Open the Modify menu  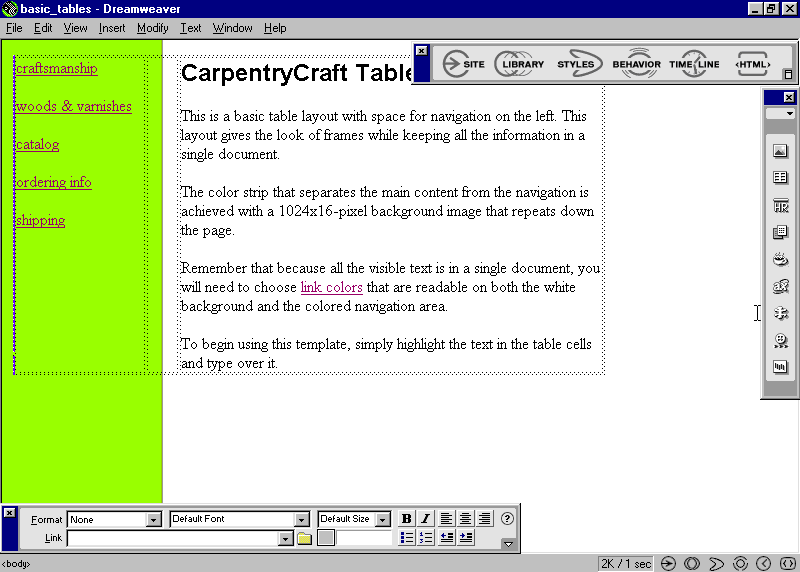point(153,28)
